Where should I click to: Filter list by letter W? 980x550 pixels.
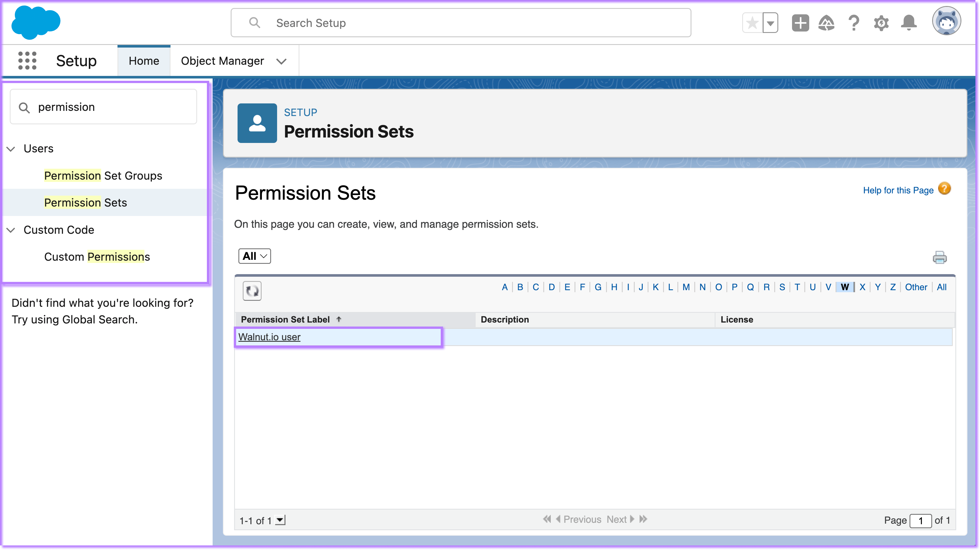pyautogui.click(x=845, y=287)
